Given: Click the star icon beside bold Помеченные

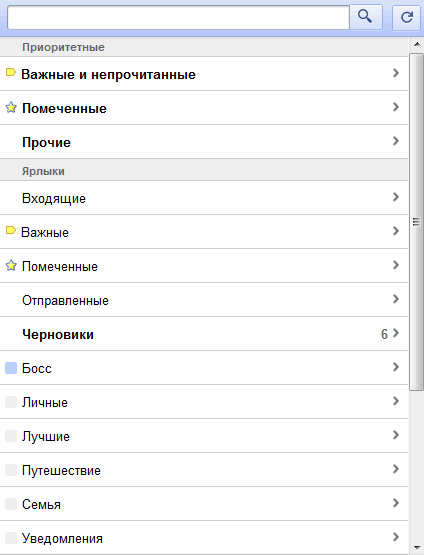Looking at the screenshot, I should (11, 107).
